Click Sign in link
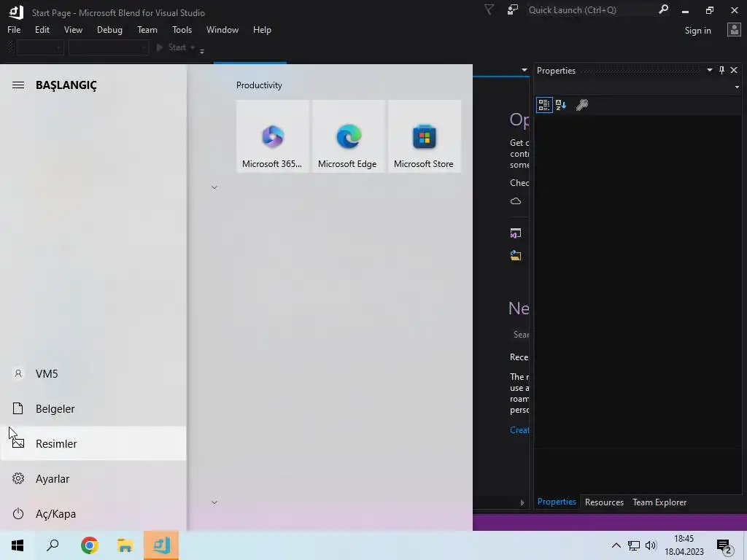The width and height of the screenshot is (747, 560). coord(697,31)
